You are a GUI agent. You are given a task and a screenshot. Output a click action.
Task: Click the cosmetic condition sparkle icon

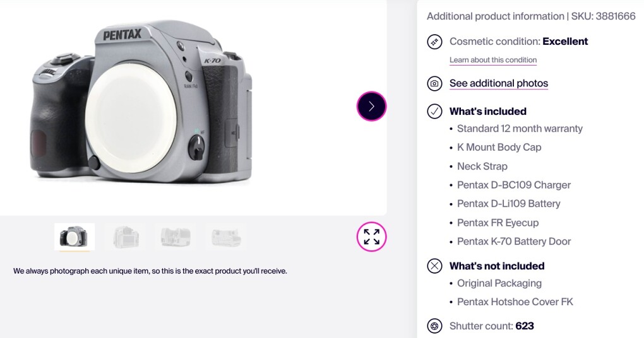pyautogui.click(x=434, y=42)
